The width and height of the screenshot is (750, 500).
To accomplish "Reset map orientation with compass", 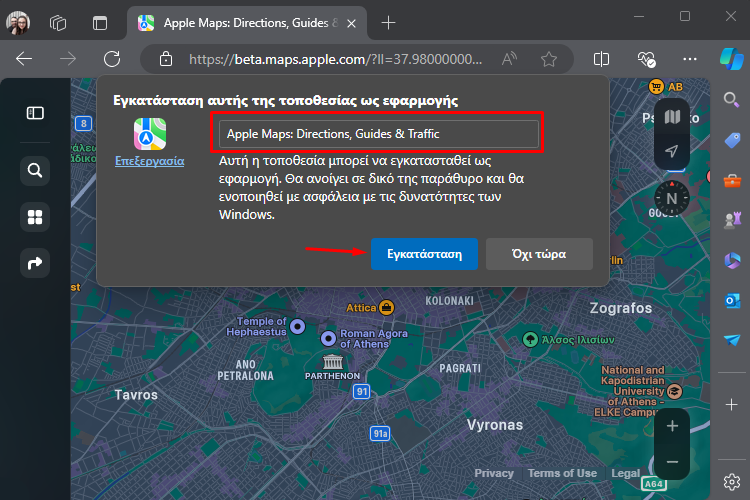I will click(x=672, y=198).
